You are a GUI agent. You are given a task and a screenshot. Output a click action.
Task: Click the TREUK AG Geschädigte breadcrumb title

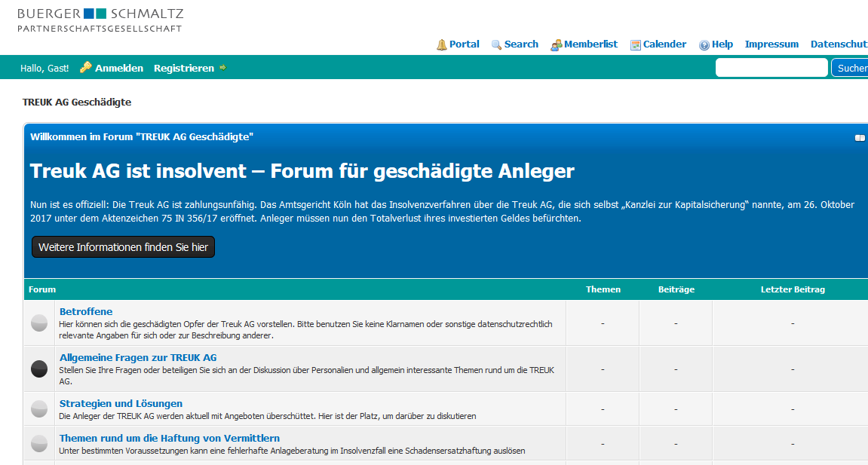click(x=77, y=102)
